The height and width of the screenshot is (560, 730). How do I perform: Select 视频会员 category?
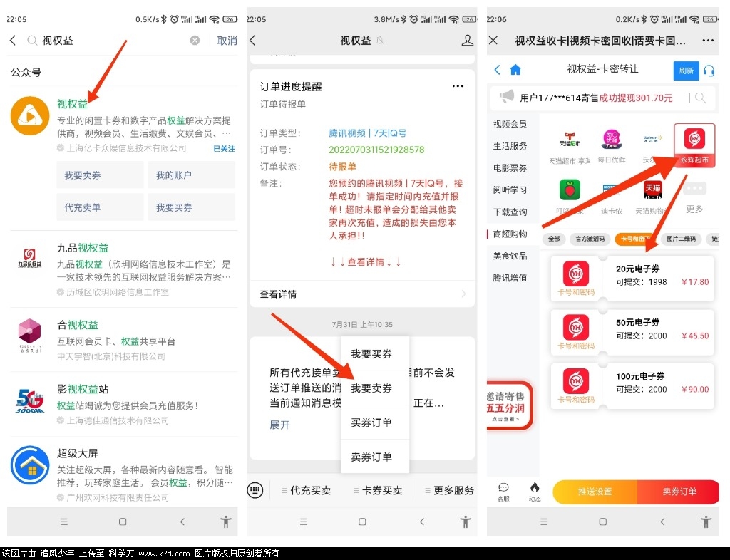510,124
